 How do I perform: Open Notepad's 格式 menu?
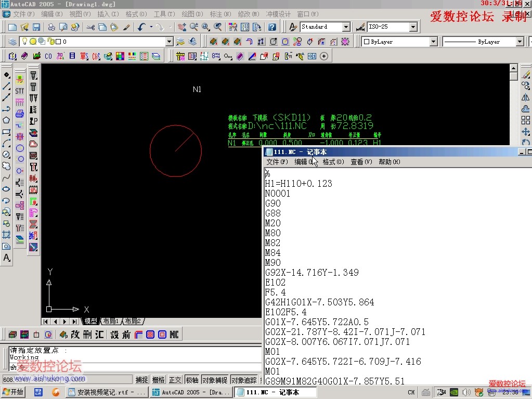333,162
